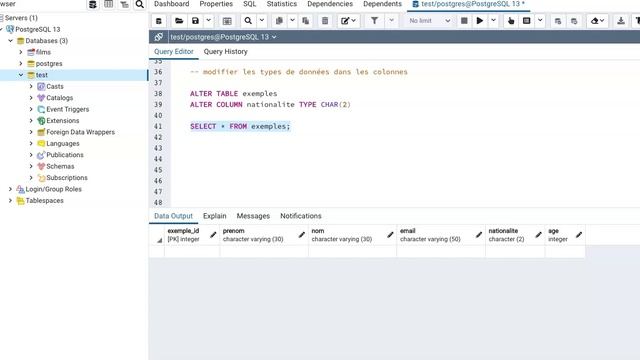Expand the postgres database node
Image resolution: width=640 pixels, height=360 pixels.
(21, 64)
